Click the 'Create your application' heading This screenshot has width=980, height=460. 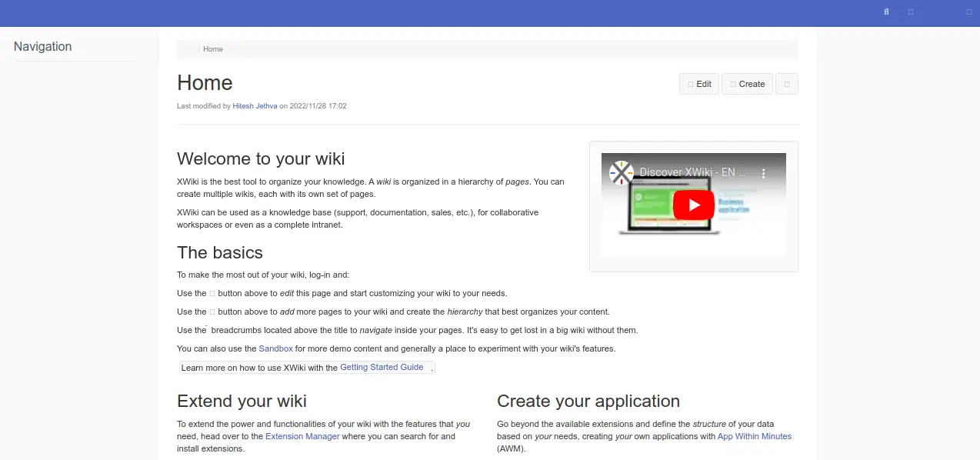[x=588, y=401]
